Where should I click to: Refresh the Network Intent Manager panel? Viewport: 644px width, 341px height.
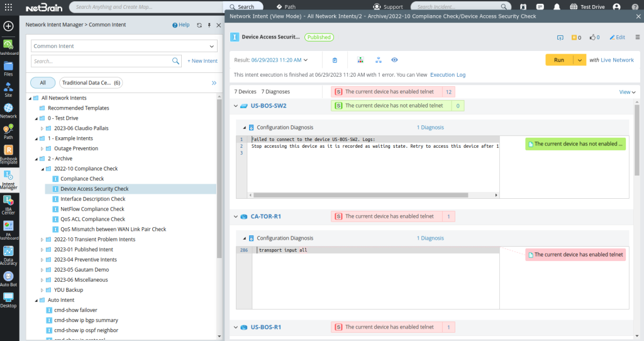coord(199,25)
